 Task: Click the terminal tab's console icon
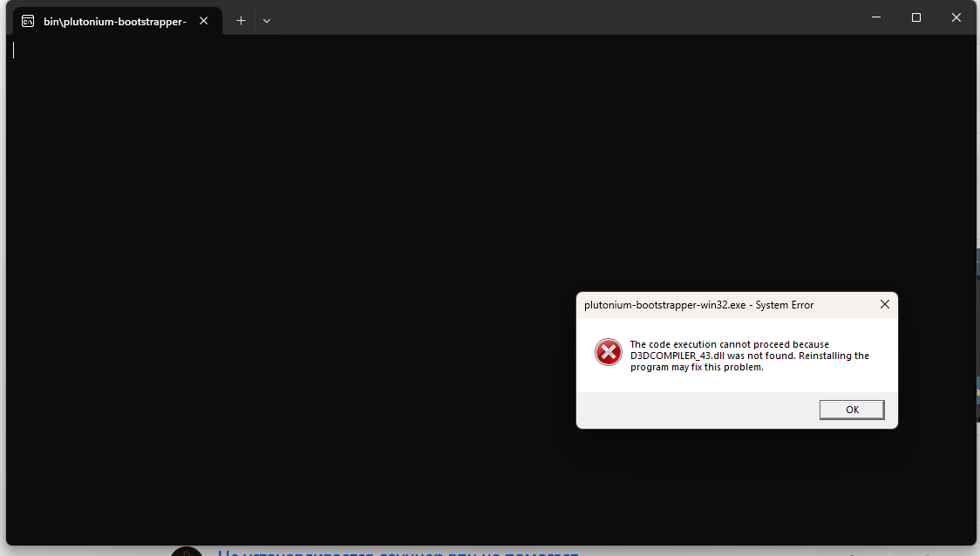28,21
